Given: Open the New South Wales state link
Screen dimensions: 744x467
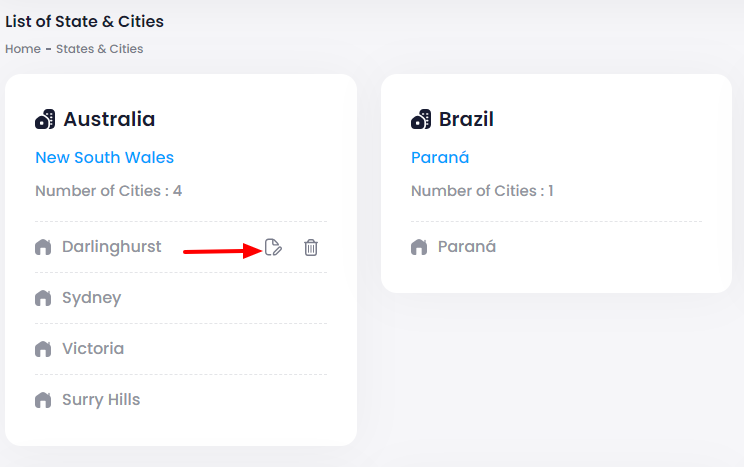Looking at the screenshot, I should click(x=104, y=157).
